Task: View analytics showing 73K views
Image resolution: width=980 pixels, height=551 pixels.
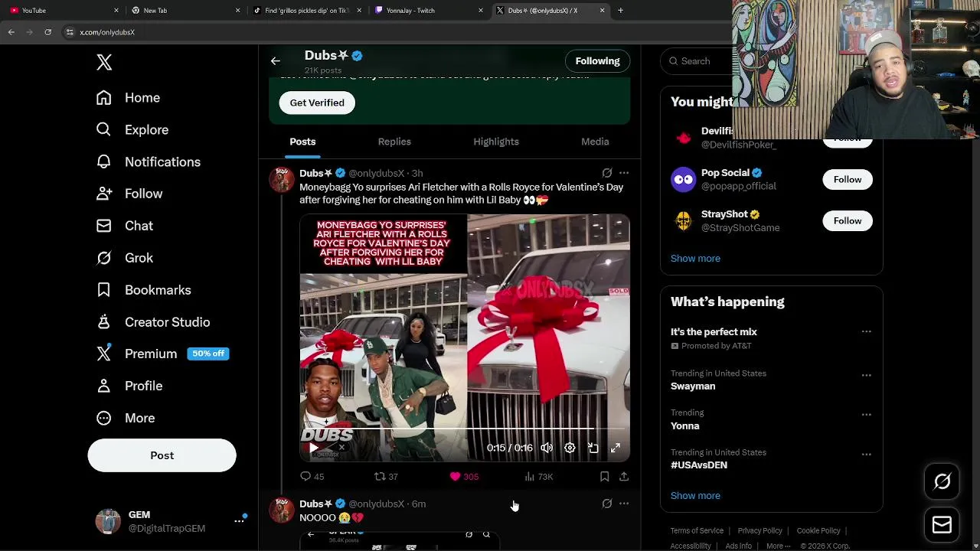Action: pyautogui.click(x=538, y=477)
